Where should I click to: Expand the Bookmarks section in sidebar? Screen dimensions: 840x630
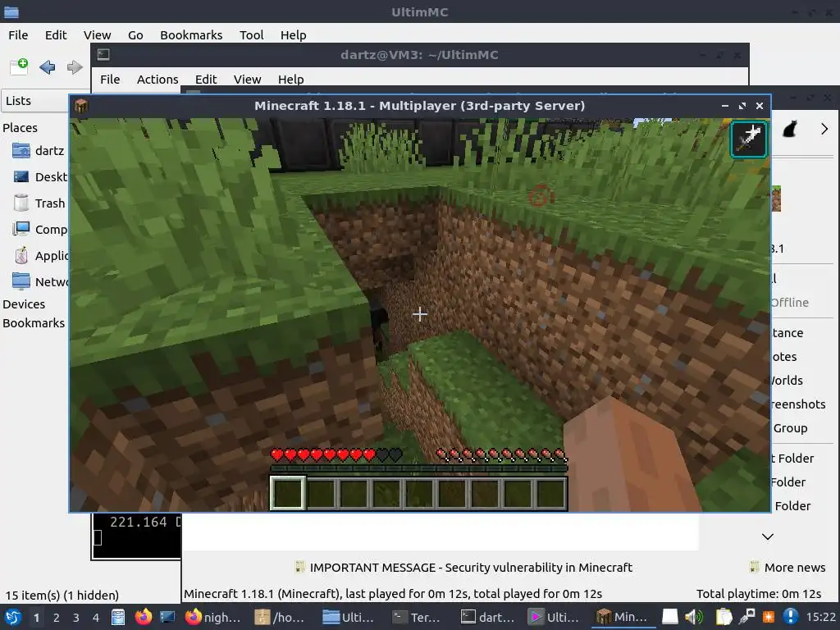coord(33,323)
